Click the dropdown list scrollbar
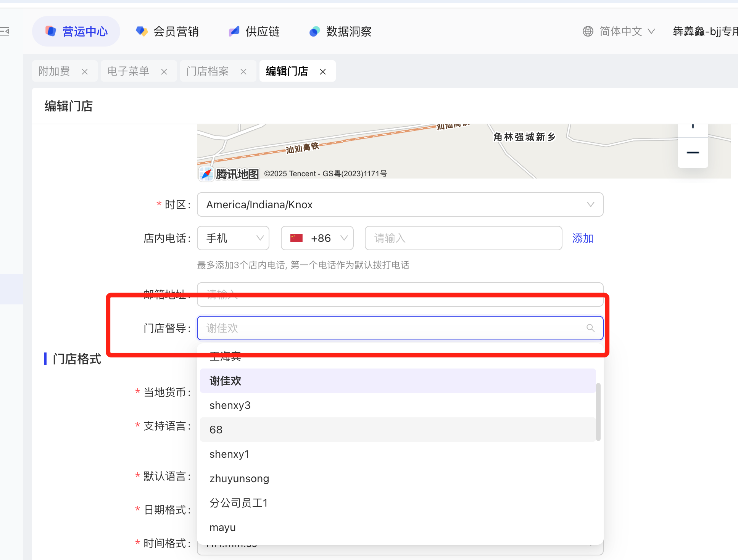 click(598, 412)
